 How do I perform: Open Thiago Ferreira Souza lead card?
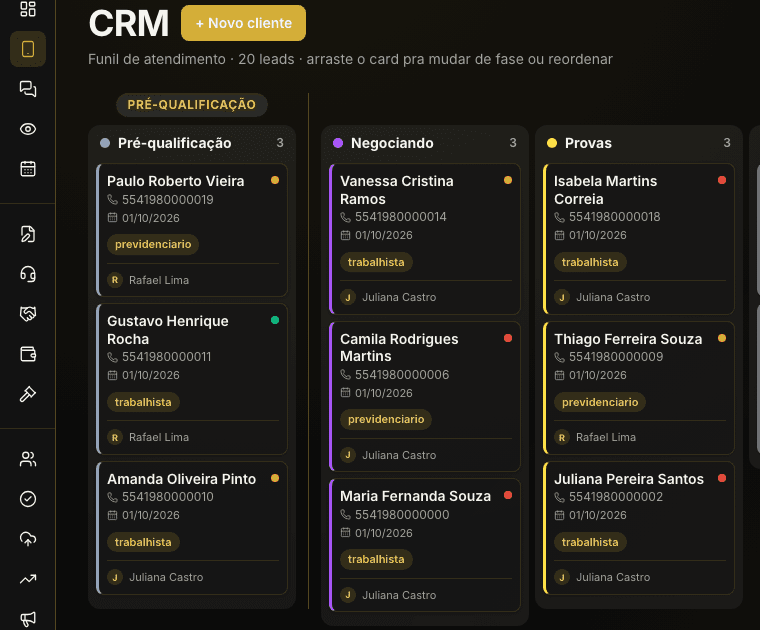pos(639,388)
